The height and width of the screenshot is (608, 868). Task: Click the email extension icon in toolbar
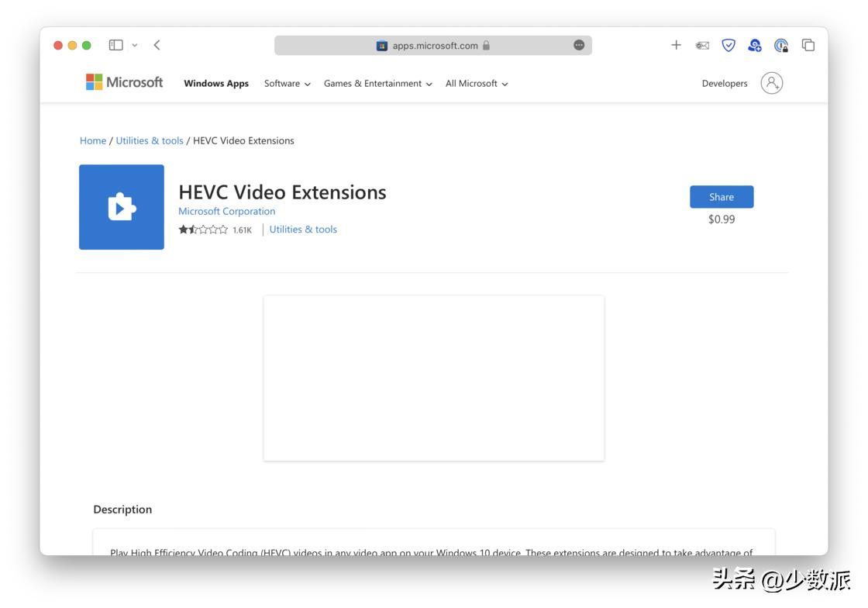pyautogui.click(x=701, y=45)
